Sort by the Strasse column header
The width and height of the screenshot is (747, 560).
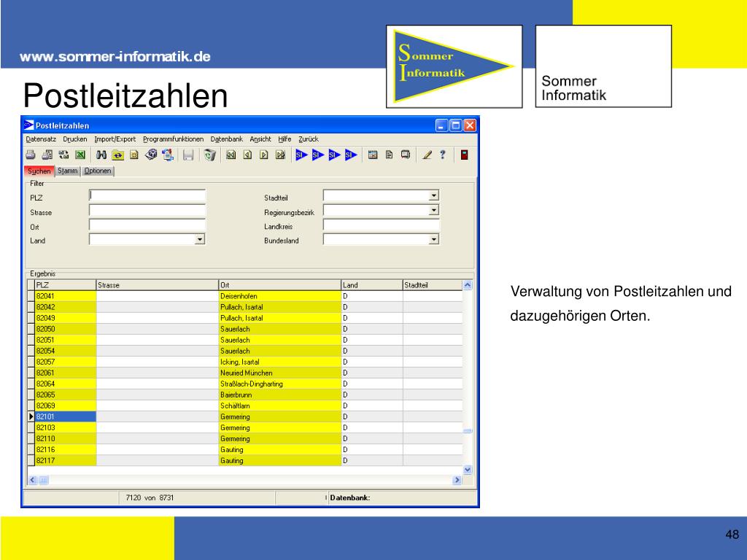pos(158,285)
